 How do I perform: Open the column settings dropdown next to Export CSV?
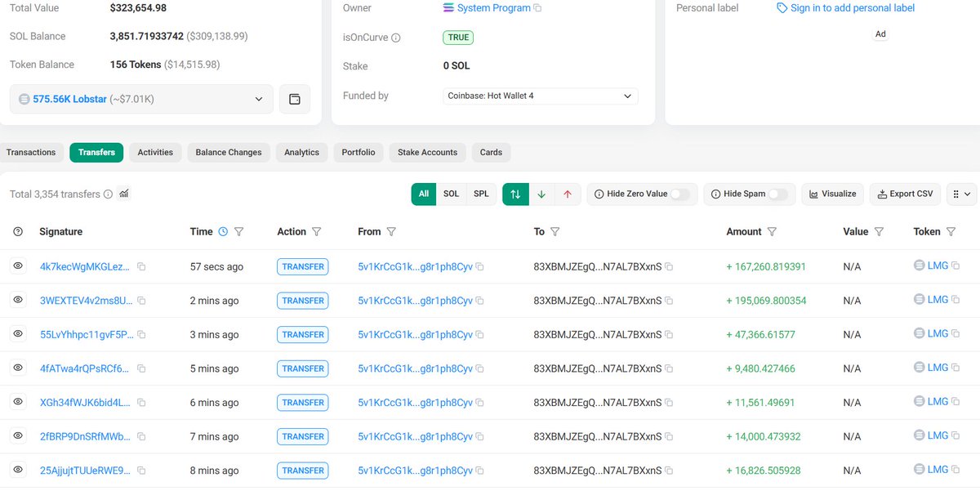click(962, 194)
